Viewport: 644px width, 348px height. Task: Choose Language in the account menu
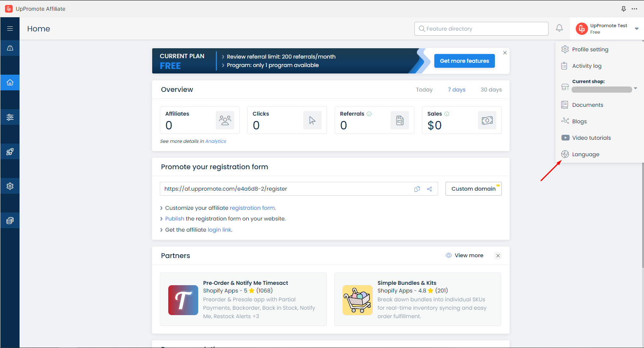[x=585, y=154]
